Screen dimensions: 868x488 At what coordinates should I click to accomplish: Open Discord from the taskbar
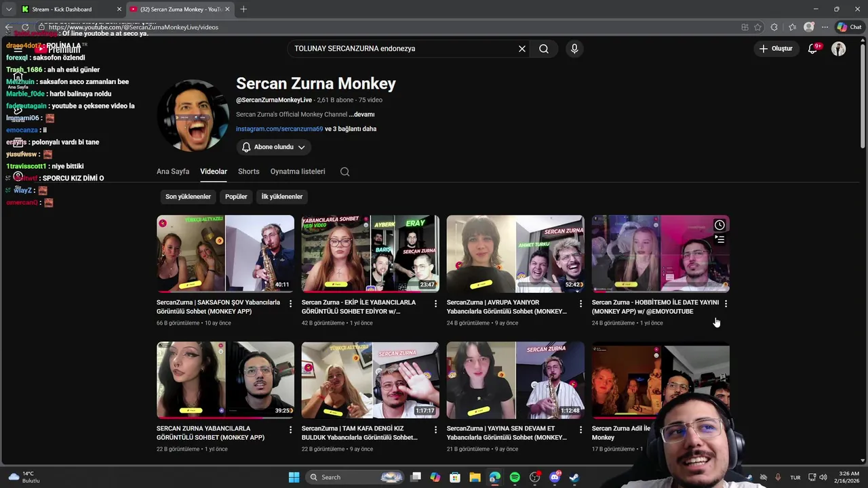pyautogui.click(x=555, y=477)
